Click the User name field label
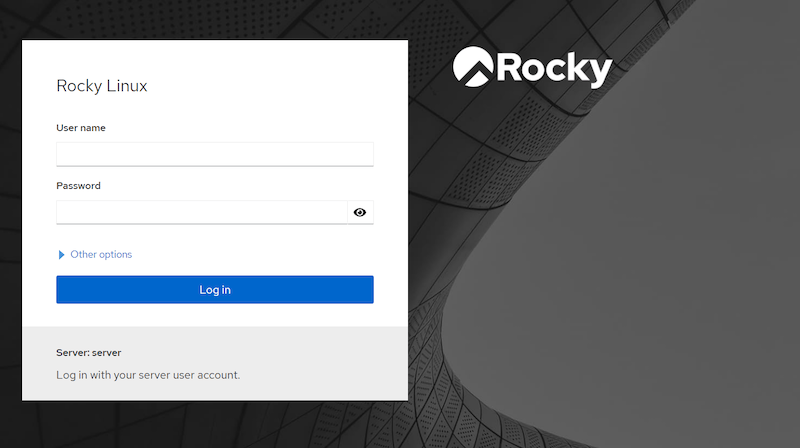 81,128
